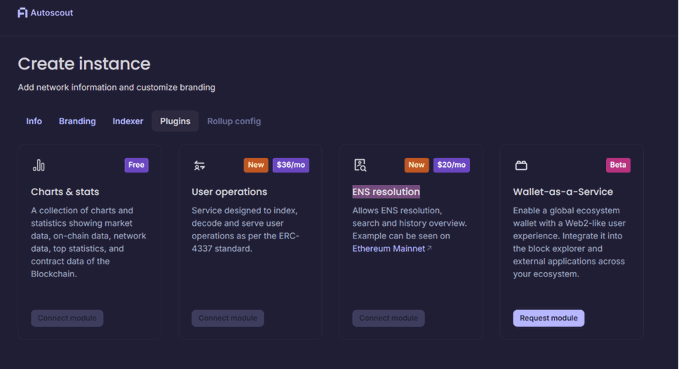679x369 pixels.
Task: Click the 'Add network information and customize branding' subtitle
Action: (116, 87)
